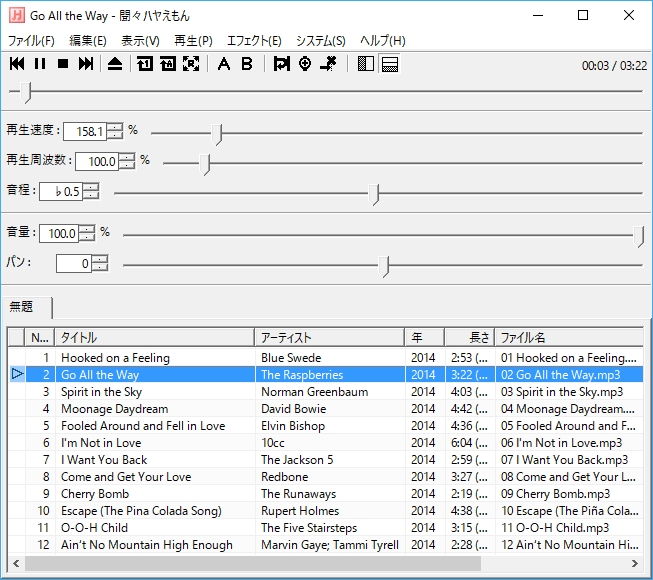Toggle repeat-all tracks icon
This screenshot has height=580, width=653.
pos(168,64)
